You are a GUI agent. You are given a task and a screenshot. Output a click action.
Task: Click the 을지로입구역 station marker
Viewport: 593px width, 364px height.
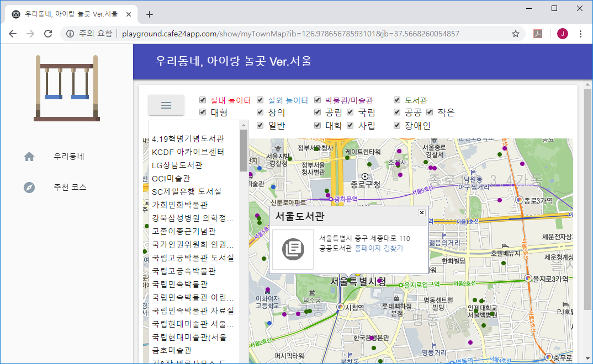click(x=401, y=285)
